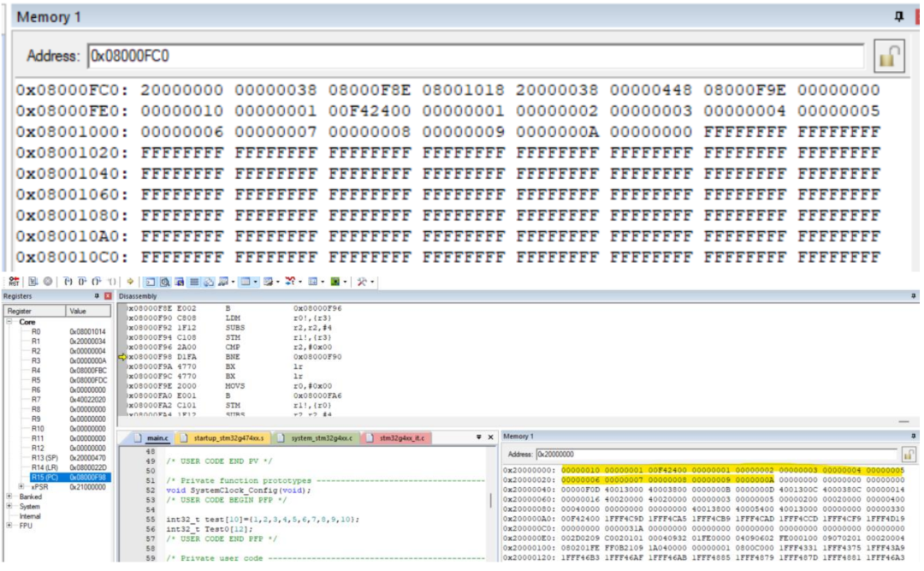Click the 0x20000000 address input field
The image size is (924, 571).
coord(717,455)
